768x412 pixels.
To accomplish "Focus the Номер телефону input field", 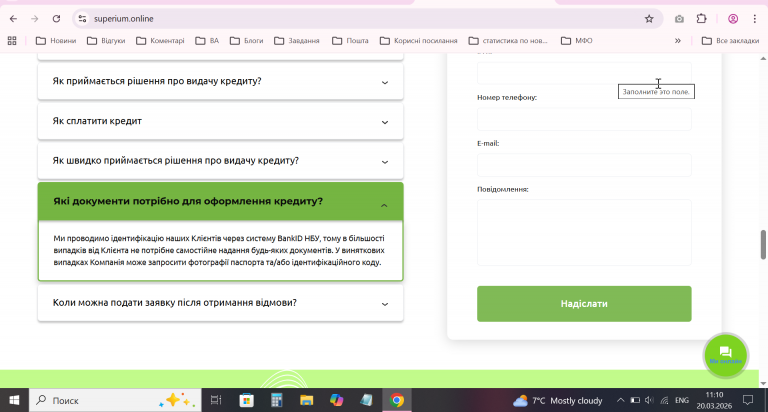I will (x=584, y=119).
